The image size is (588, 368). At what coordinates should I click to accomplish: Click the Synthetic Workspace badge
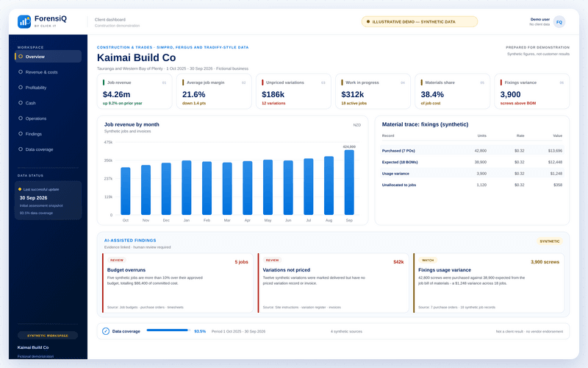(x=48, y=336)
